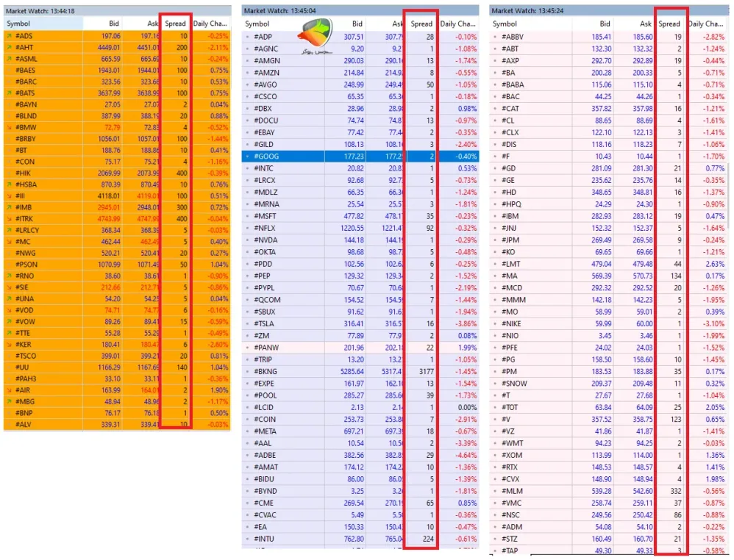Select the #ALV symbol
Screen dimensions: 734x560
(23, 425)
